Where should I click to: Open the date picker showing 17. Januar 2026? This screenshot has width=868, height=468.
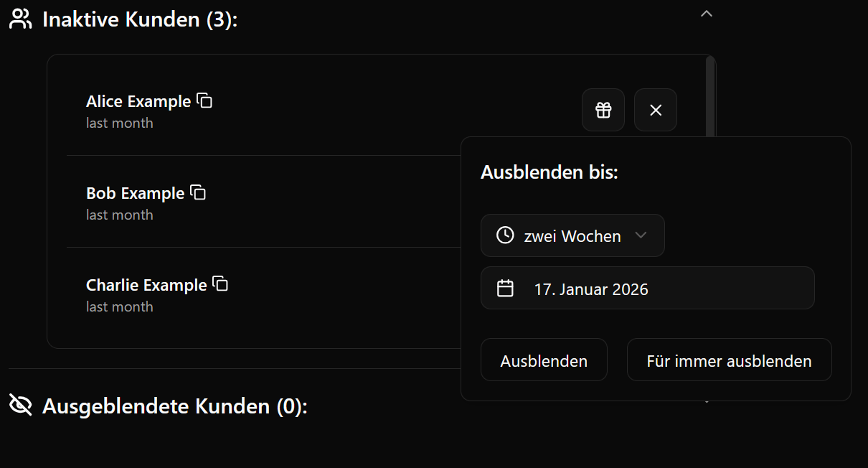point(647,289)
